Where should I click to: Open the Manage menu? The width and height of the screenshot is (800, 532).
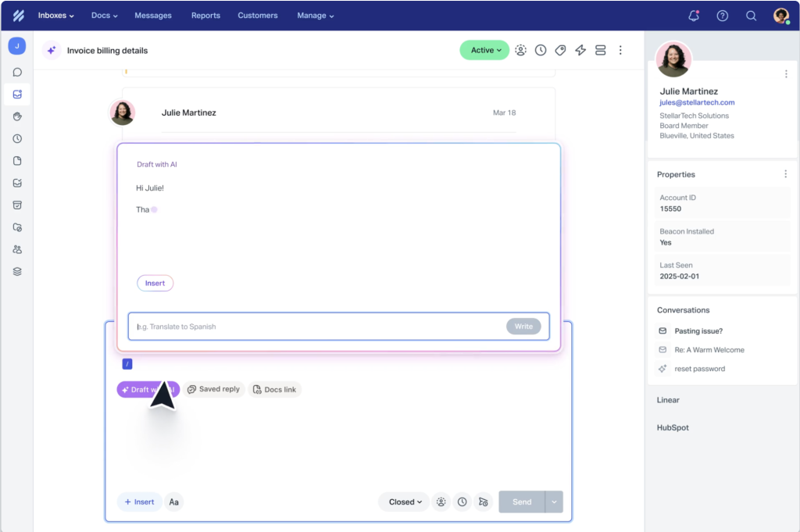[x=315, y=16]
